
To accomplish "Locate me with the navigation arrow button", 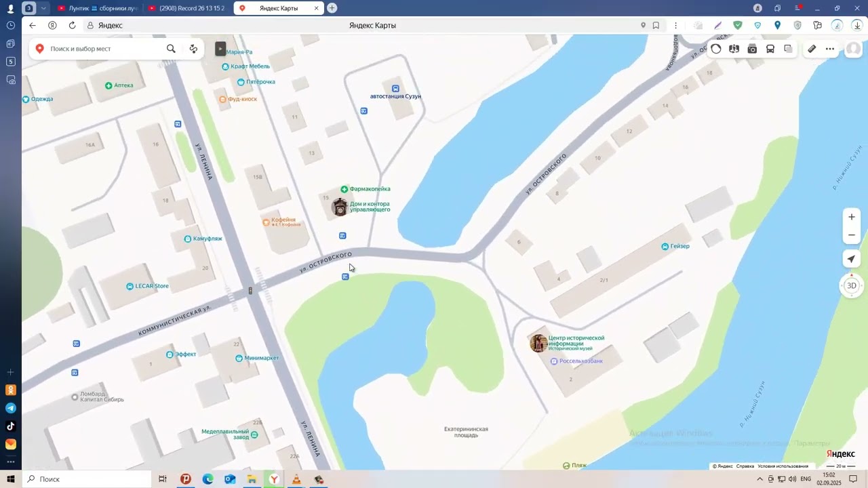I will (852, 259).
